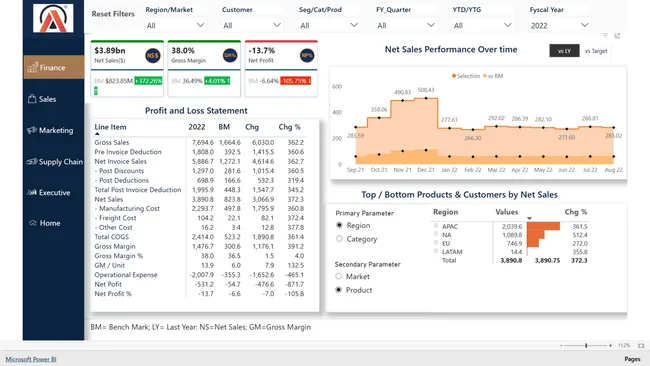
Task: Open the Region/Market dropdown
Action: coord(175,25)
